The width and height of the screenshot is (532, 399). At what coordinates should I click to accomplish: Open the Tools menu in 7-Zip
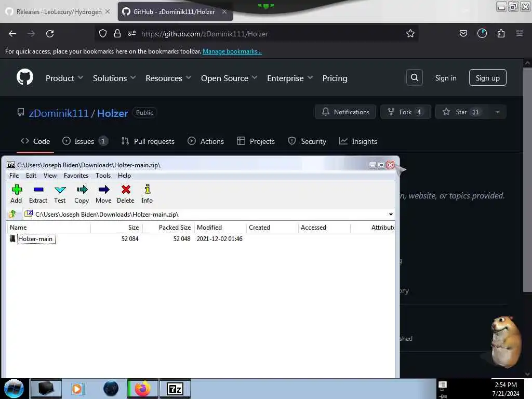[x=103, y=176]
